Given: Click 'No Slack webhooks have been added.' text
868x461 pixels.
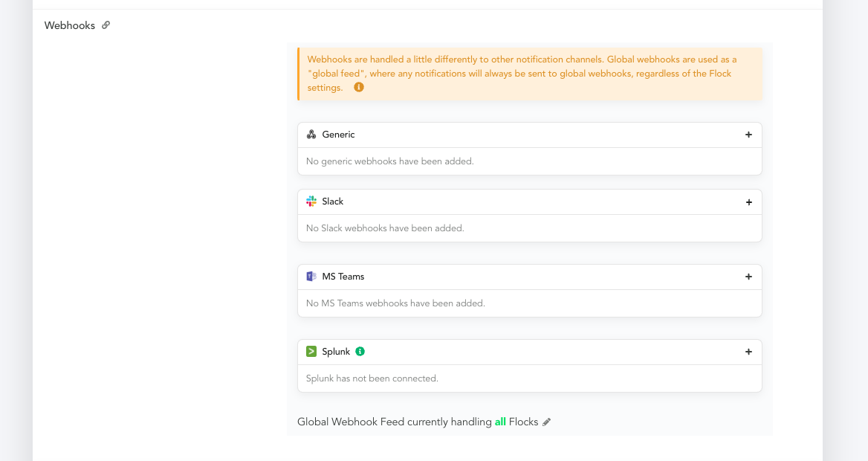Looking at the screenshot, I should pos(385,228).
